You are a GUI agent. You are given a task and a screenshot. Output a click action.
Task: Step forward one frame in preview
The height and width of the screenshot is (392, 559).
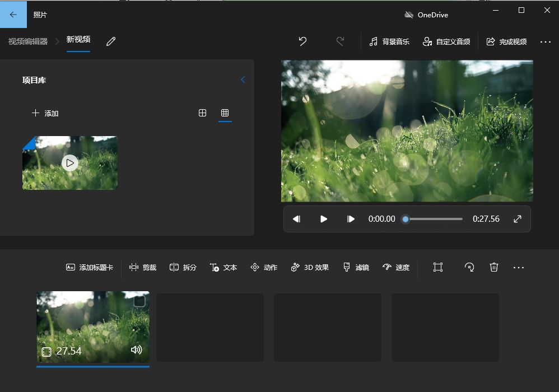351,219
